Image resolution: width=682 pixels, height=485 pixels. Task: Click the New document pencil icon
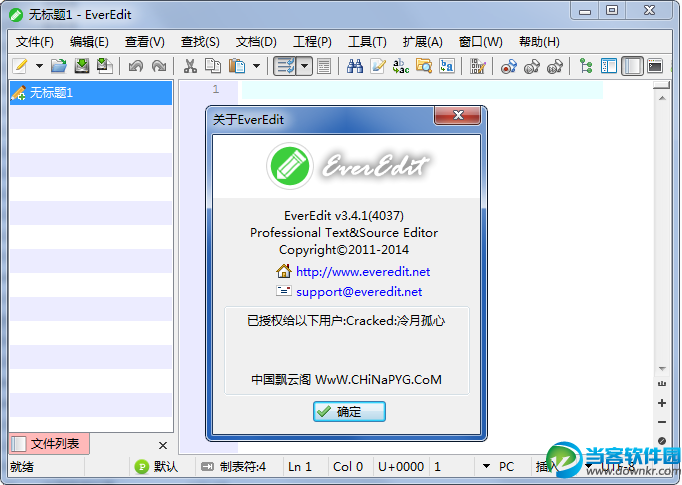click(x=20, y=66)
